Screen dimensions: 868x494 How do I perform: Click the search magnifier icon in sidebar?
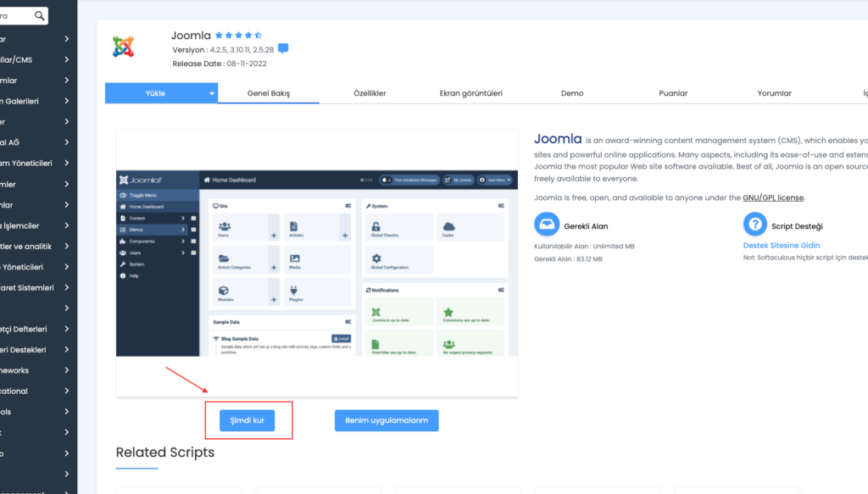[39, 15]
